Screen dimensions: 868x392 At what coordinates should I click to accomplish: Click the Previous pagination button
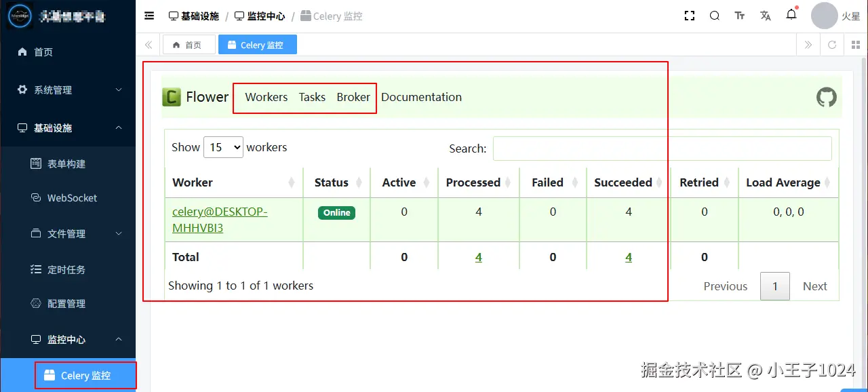[725, 286]
